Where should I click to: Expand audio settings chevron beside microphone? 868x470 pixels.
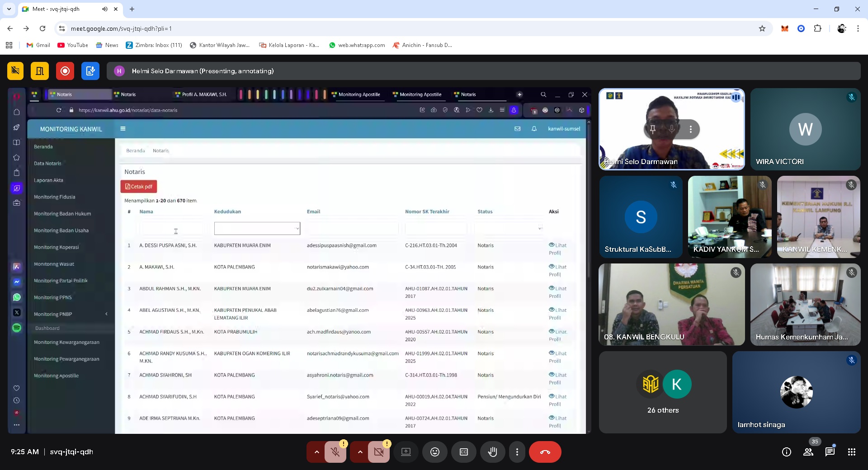[316, 452]
